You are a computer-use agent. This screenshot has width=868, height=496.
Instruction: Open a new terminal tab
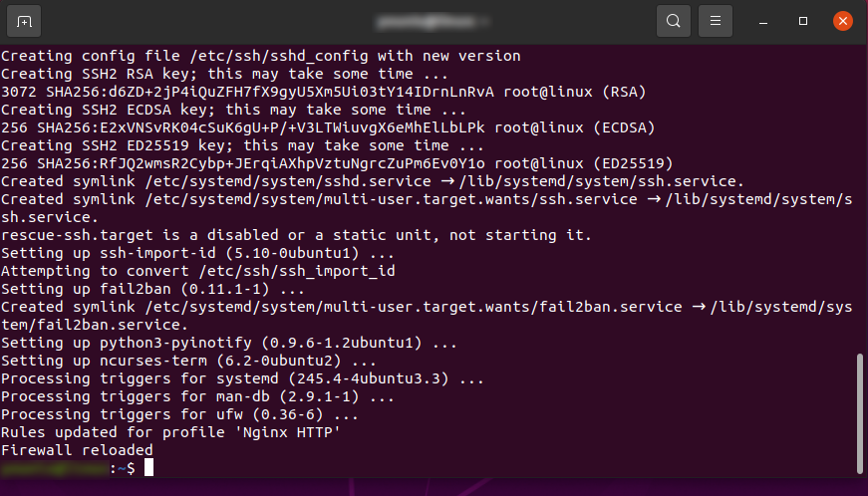click(x=24, y=22)
